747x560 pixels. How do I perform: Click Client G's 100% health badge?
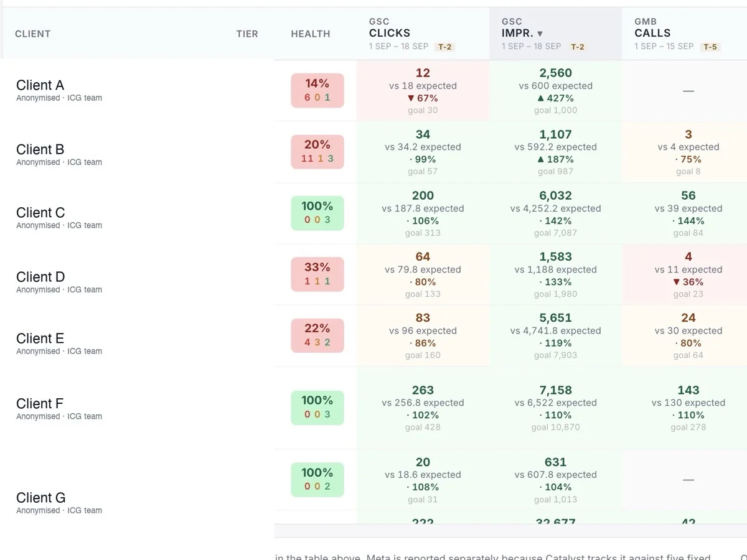tap(317, 480)
